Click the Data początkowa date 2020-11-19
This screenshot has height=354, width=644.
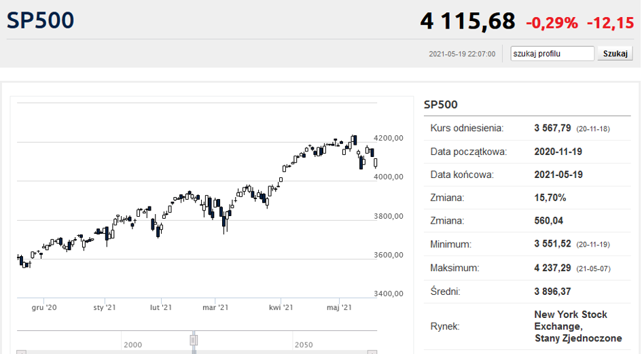(x=558, y=152)
